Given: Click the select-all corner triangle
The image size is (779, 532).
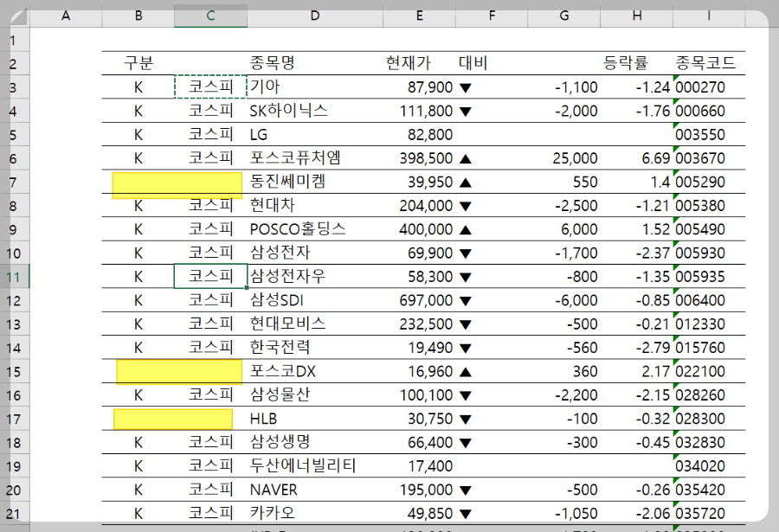Looking at the screenshot, I should 19,18.
